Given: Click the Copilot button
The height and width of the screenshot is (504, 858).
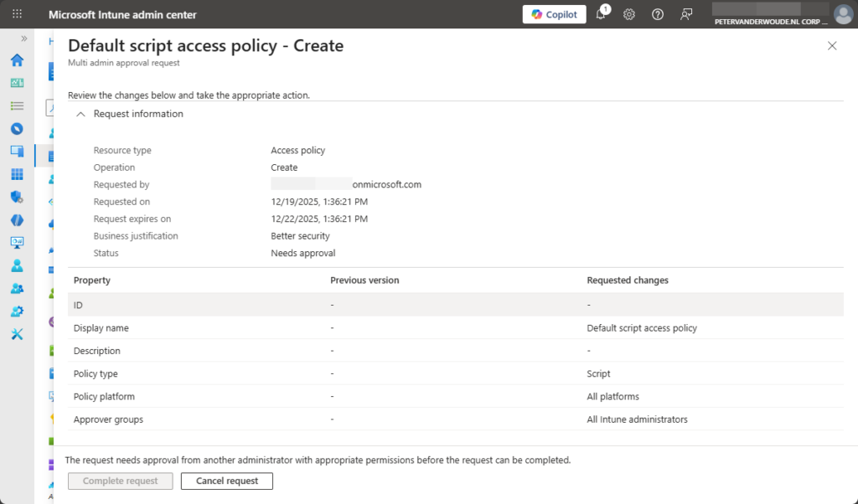Looking at the screenshot, I should (x=554, y=14).
